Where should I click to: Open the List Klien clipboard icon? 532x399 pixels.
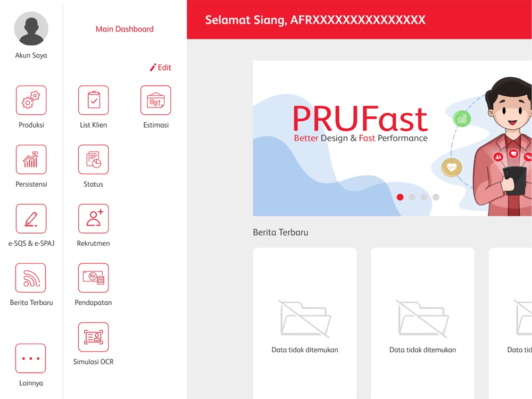pos(93,100)
